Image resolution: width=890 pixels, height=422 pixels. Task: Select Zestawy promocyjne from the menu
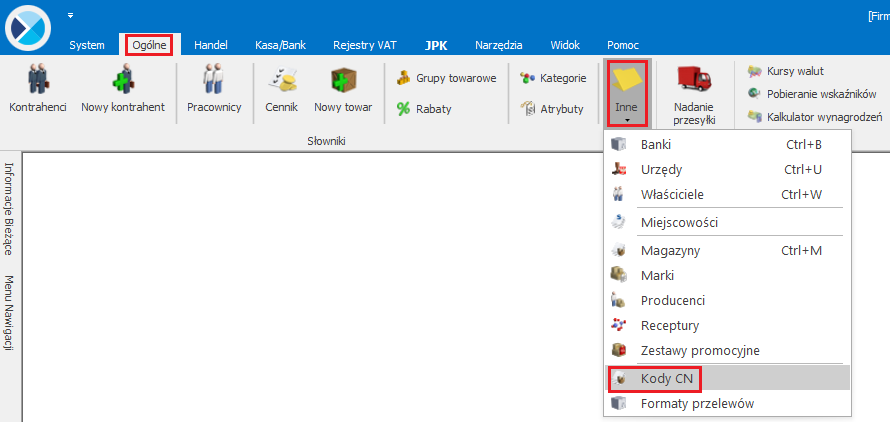click(x=728, y=350)
